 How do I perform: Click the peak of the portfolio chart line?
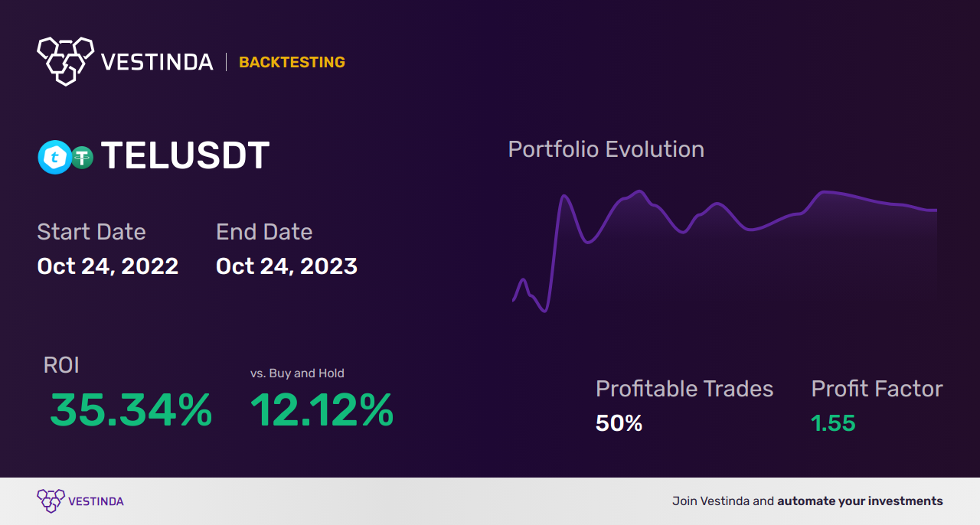pos(639,191)
